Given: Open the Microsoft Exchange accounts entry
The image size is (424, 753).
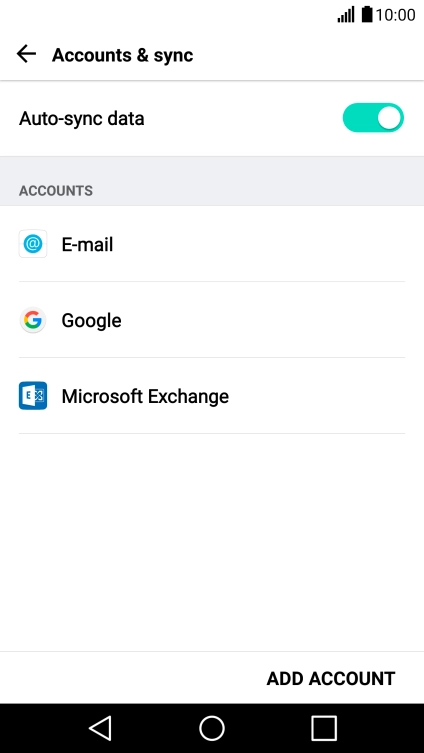Looking at the screenshot, I should [x=212, y=396].
